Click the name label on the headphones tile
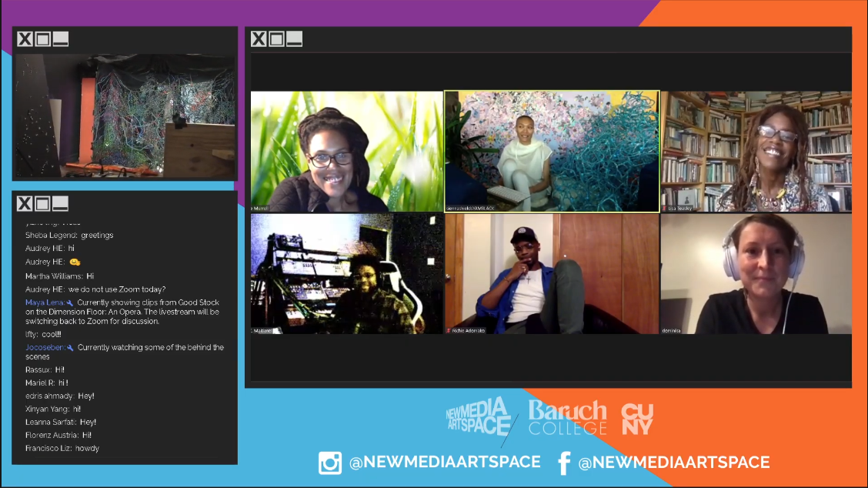Viewport: 868px width, 488px height. [672, 331]
